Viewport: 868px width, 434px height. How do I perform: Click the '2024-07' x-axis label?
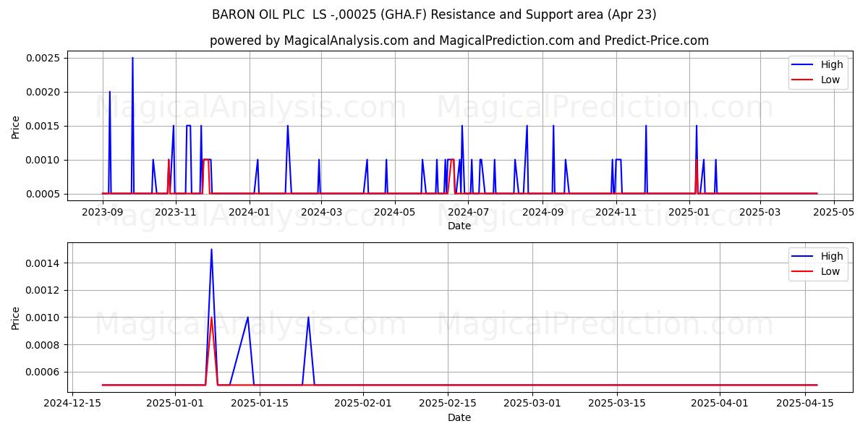468,212
